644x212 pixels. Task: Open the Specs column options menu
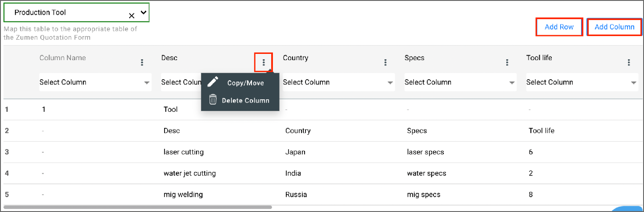click(x=507, y=62)
